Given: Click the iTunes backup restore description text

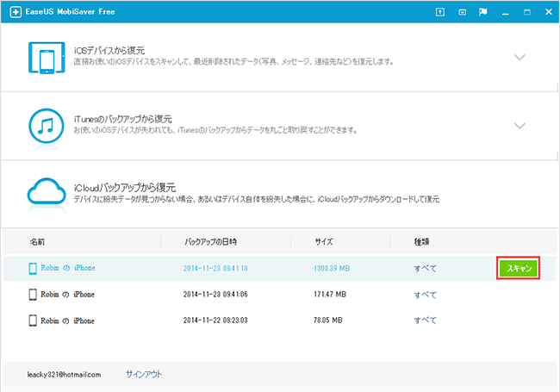Looking at the screenshot, I should tap(215, 130).
